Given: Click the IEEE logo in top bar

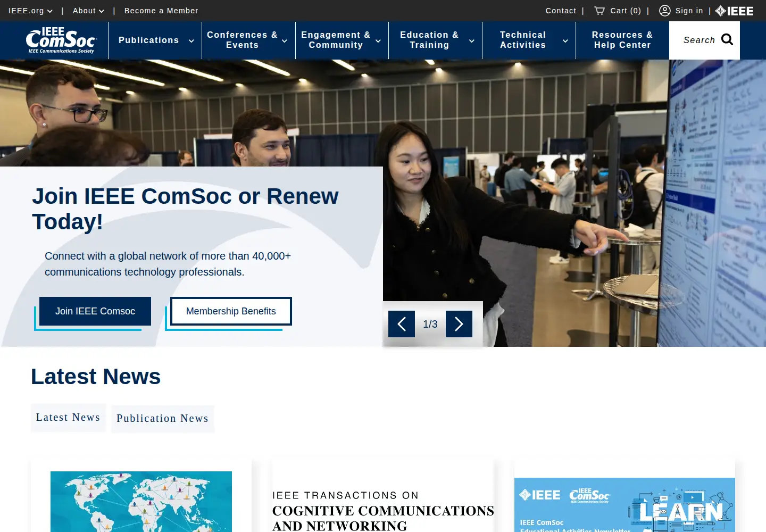Looking at the screenshot, I should click(x=735, y=11).
